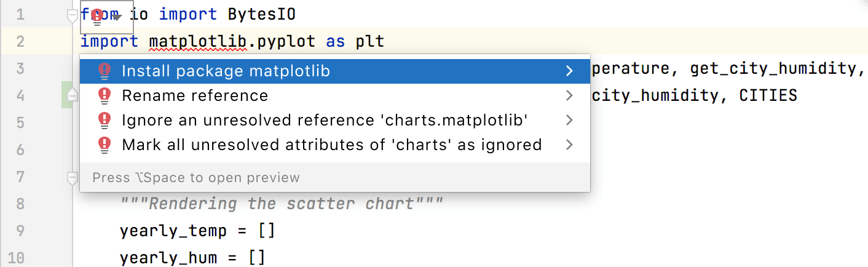
Task: Select Install package matplotlib quick fix
Action: coord(226,71)
